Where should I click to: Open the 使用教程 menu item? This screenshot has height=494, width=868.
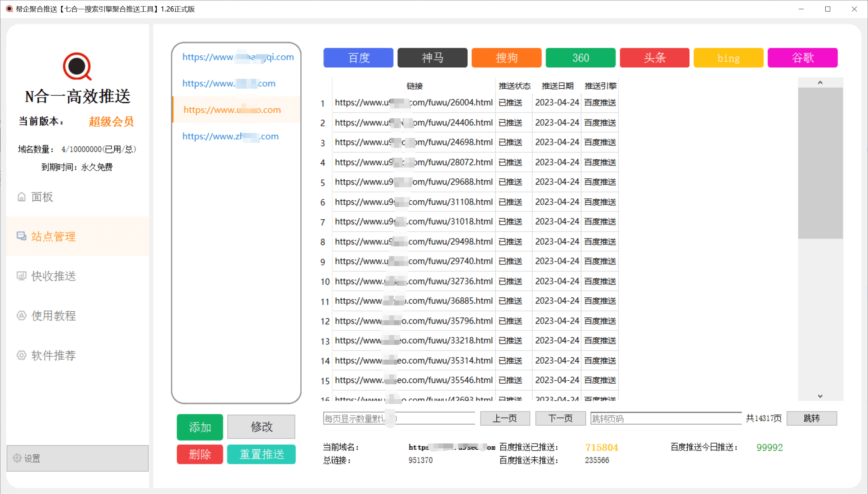click(x=77, y=316)
